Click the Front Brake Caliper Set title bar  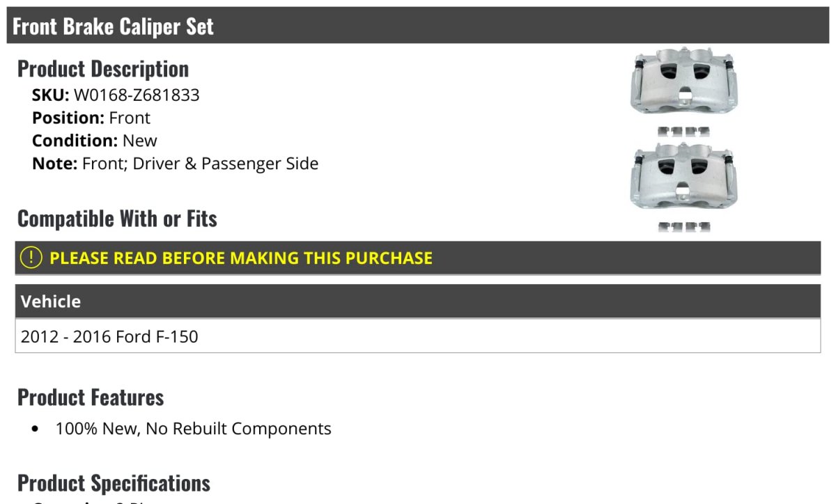pyautogui.click(x=114, y=26)
